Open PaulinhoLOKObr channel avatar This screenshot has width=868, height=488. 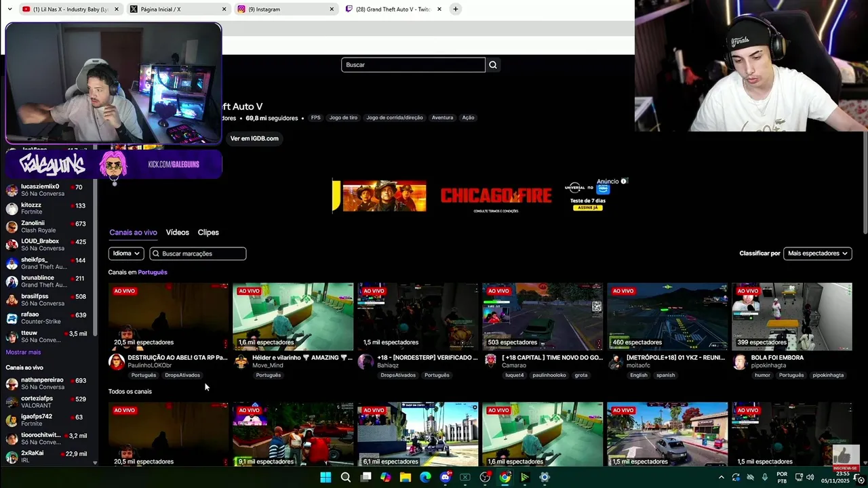click(117, 361)
